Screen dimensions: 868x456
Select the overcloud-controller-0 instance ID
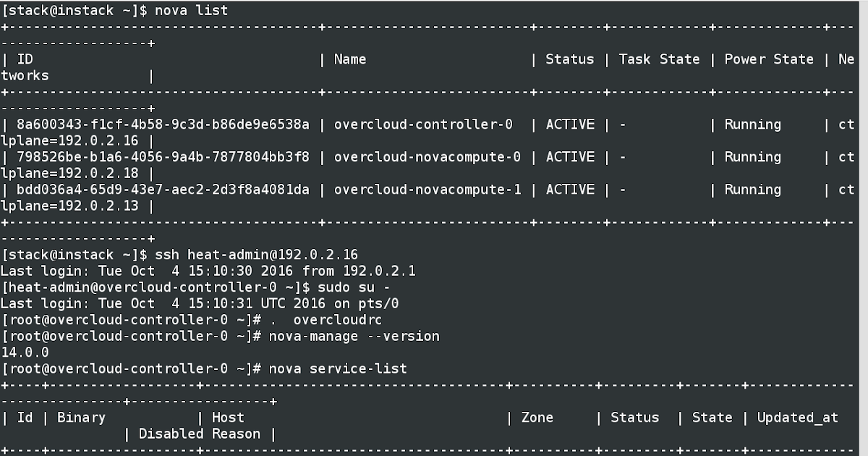pyautogui.click(x=163, y=124)
